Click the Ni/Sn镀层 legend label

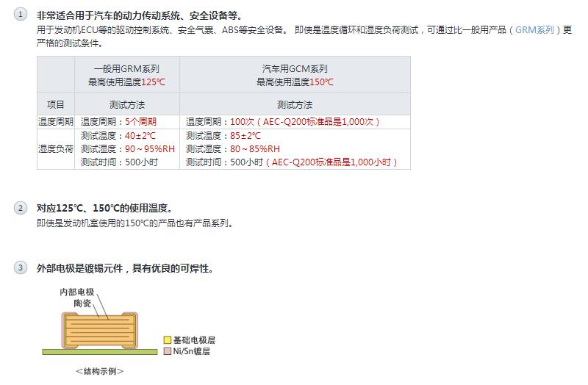192,351
